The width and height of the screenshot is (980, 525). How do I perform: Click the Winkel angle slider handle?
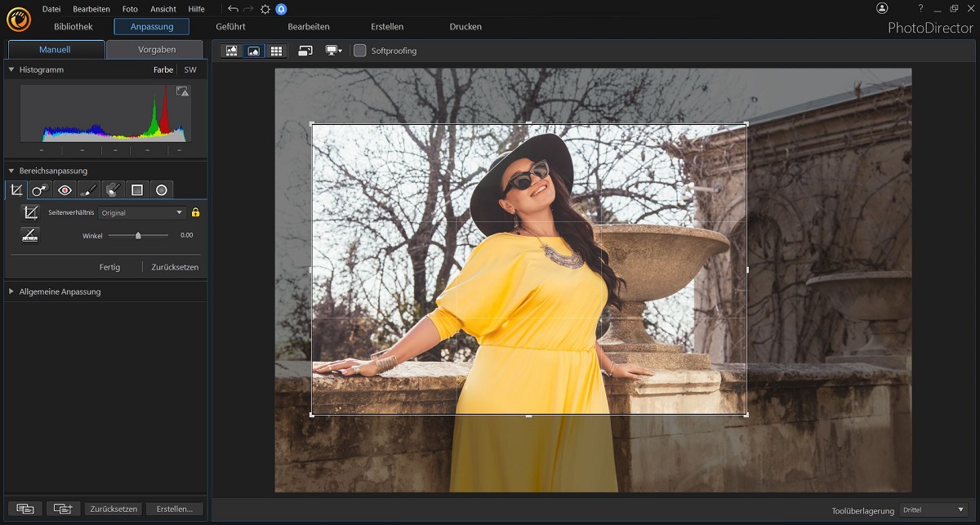[x=138, y=235]
